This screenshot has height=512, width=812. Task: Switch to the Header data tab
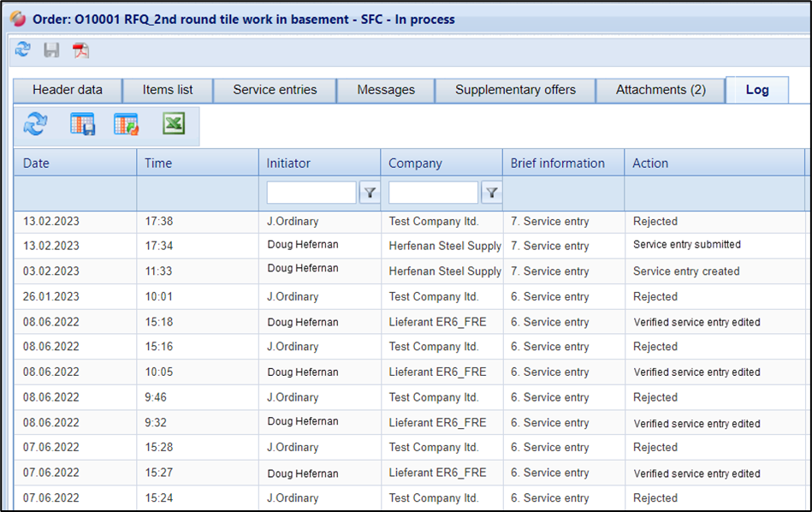click(x=68, y=90)
